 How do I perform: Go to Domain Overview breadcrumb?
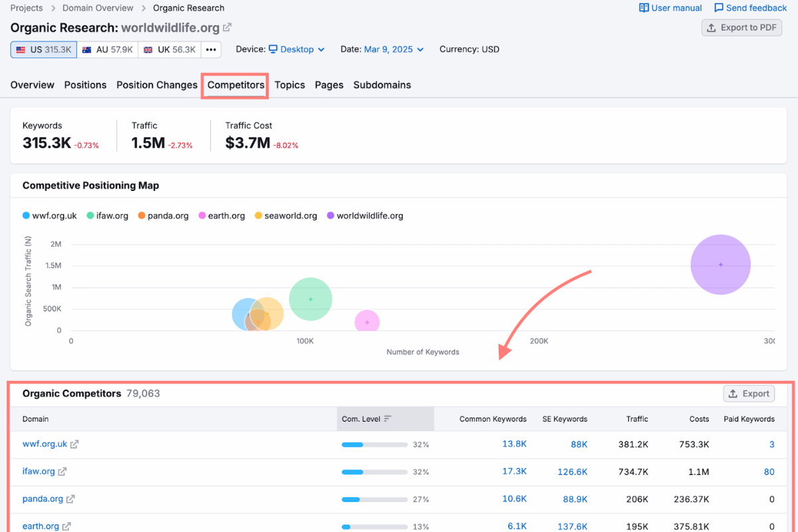pos(98,8)
